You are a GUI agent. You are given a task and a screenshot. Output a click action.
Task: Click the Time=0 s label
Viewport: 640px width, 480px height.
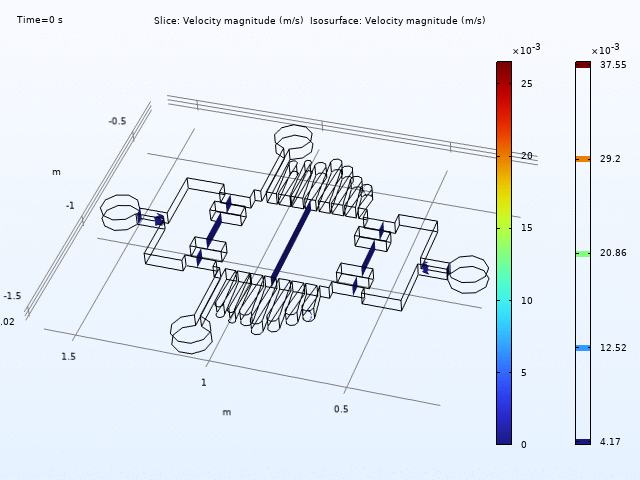click(39, 20)
